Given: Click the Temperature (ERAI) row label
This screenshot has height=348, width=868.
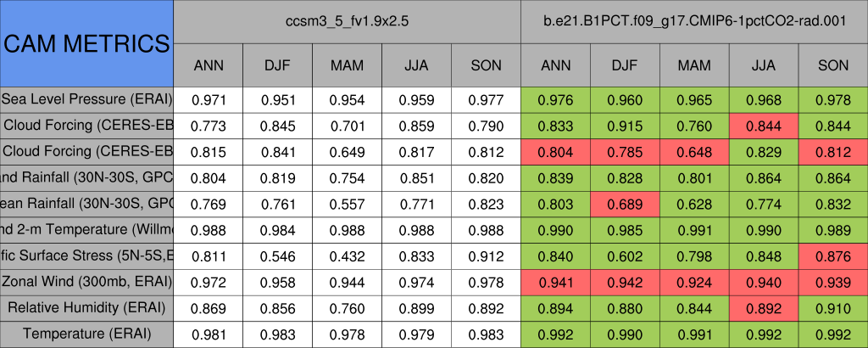Looking at the screenshot, I should click(86, 334).
